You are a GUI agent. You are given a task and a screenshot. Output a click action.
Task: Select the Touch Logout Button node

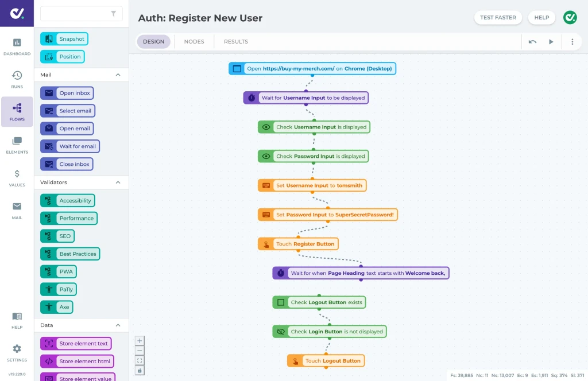(326, 361)
